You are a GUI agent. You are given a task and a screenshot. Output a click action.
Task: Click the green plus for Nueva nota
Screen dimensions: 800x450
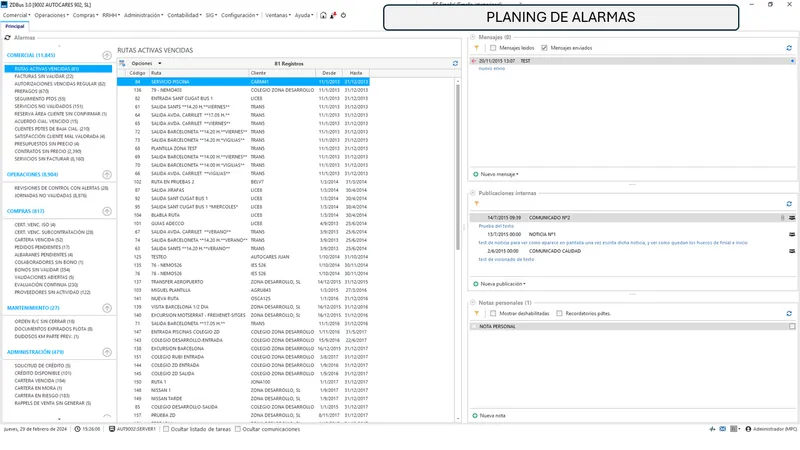[x=475, y=416]
